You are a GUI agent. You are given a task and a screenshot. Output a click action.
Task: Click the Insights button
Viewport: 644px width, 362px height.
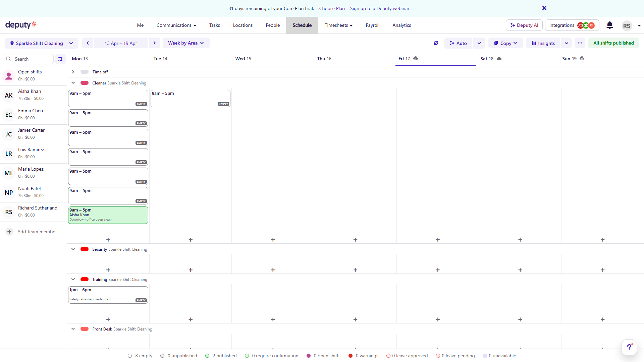coord(543,43)
